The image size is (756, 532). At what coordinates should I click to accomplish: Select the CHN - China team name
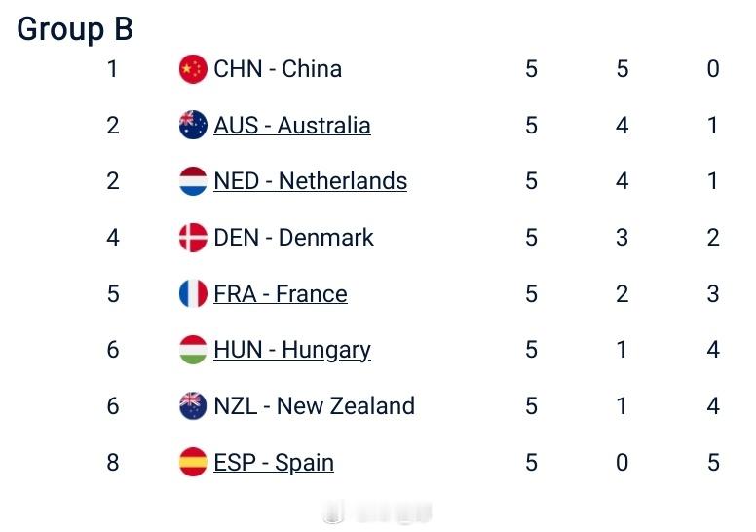[279, 69]
